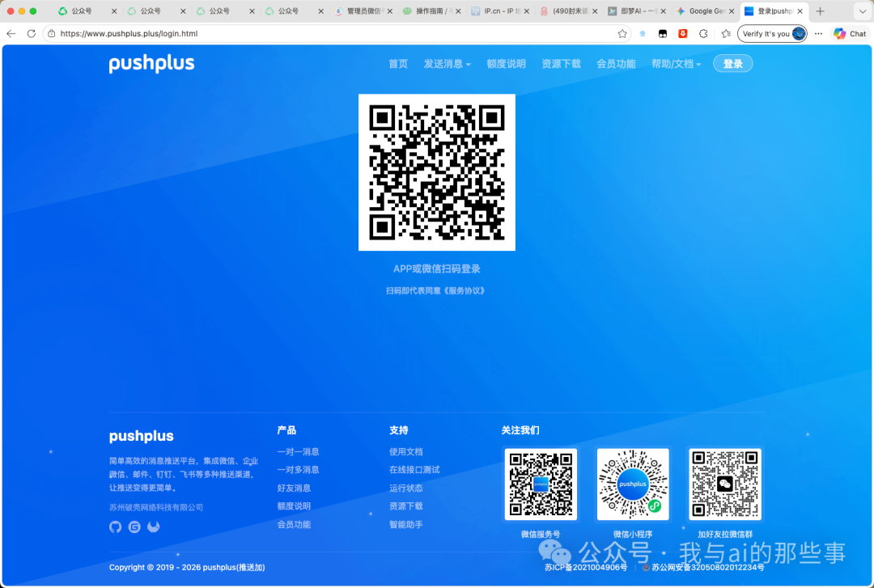
Task: Close the 登录|pushplus tab
Action: tap(800, 11)
